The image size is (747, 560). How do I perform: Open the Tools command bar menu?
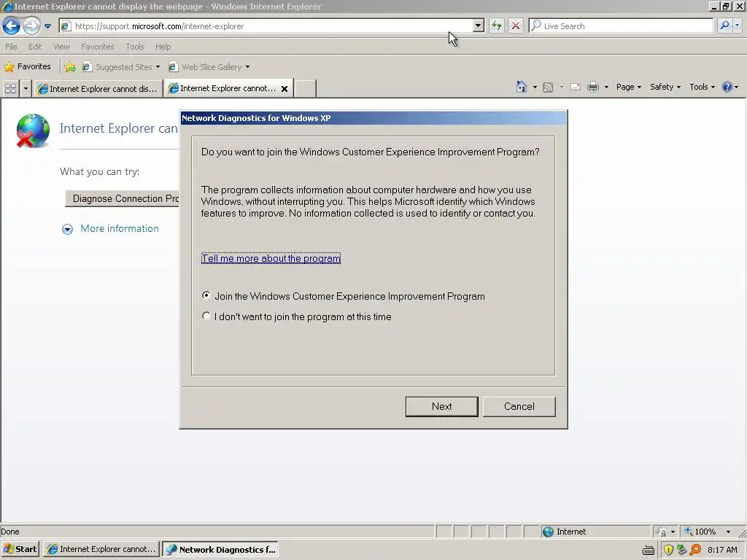[x=703, y=87]
